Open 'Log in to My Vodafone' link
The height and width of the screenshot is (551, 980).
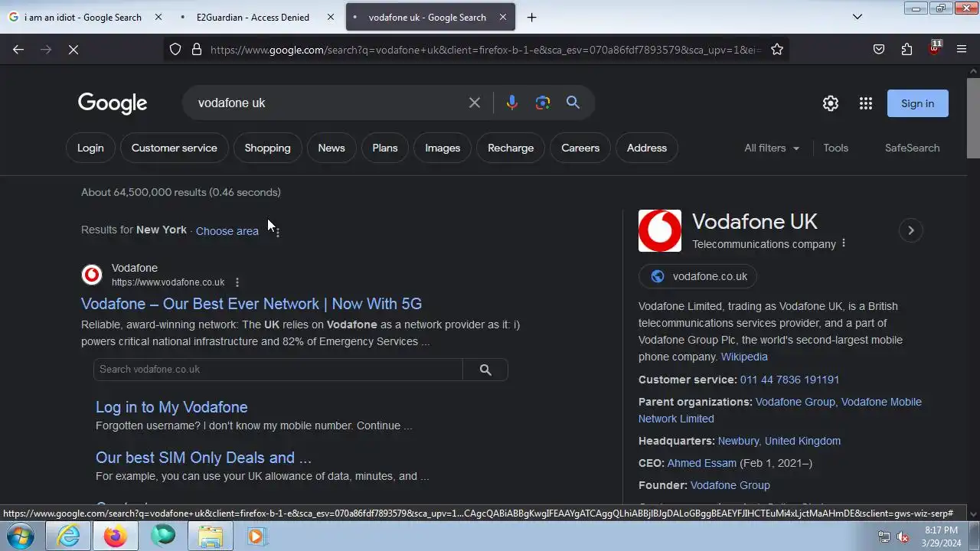171,407
